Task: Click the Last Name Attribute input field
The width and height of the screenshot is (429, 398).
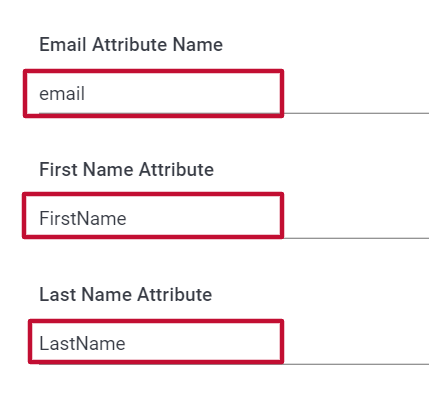Action: point(234,344)
